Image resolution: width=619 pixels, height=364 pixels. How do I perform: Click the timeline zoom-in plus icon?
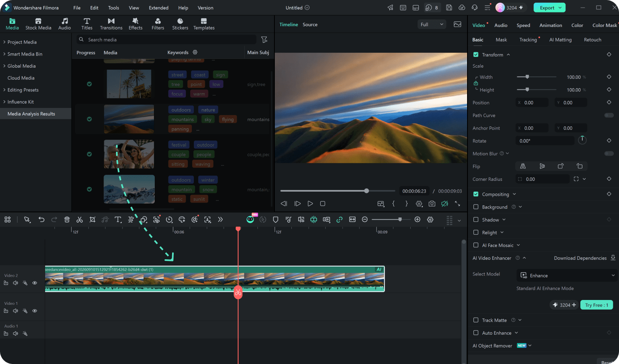[x=418, y=219]
